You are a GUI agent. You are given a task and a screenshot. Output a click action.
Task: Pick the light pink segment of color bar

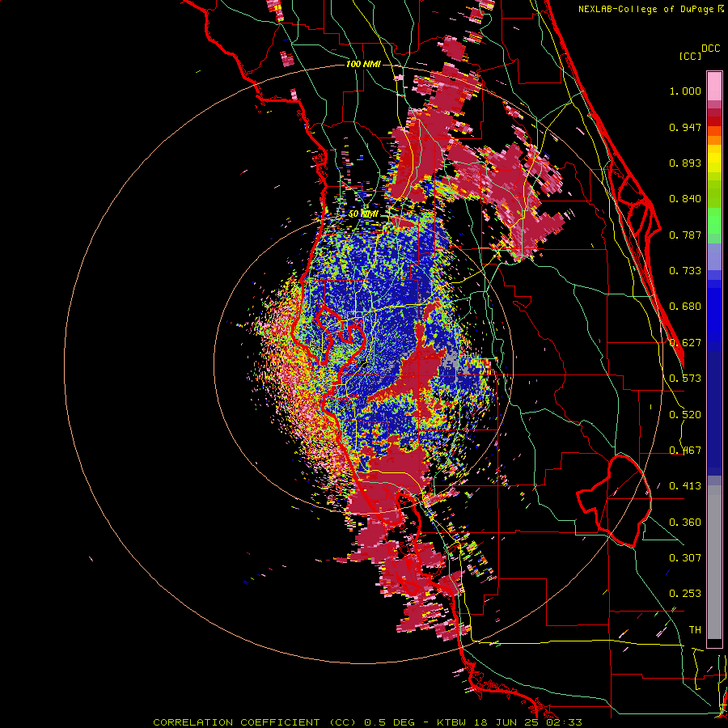point(714,87)
